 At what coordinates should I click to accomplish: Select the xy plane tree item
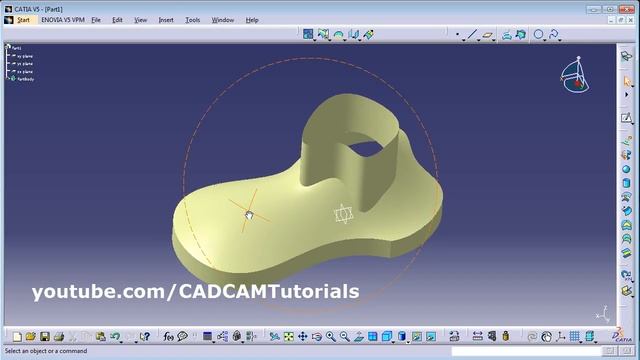(x=24, y=56)
